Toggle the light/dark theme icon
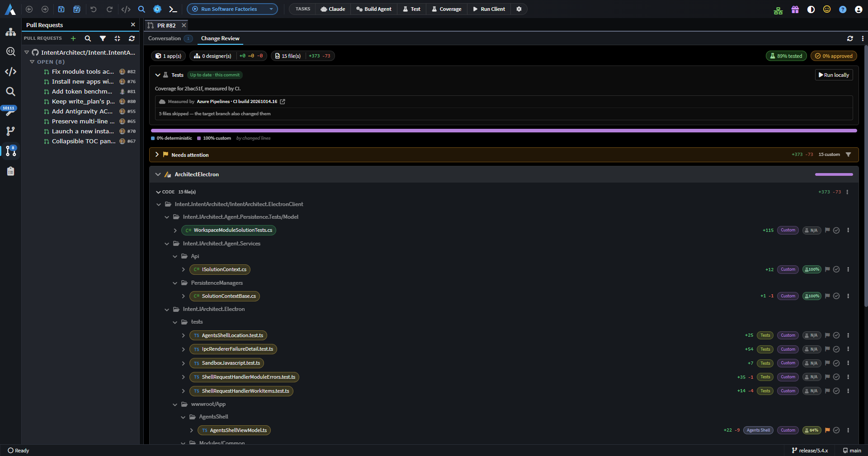Image resolution: width=868 pixels, height=456 pixels. click(811, 9)
